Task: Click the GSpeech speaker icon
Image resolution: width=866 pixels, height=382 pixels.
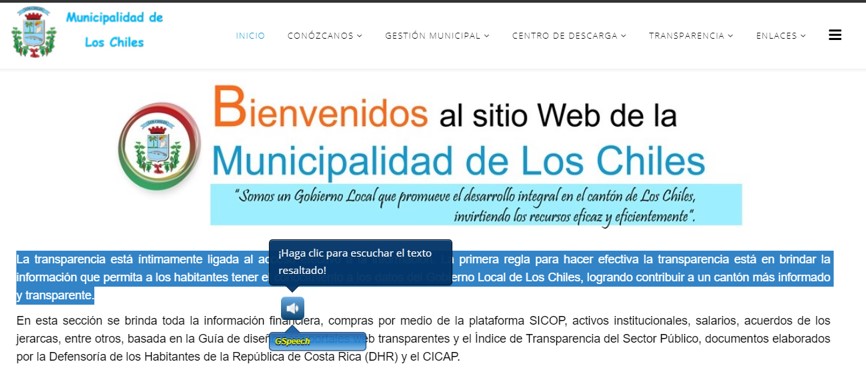Action: coord(292,308)
